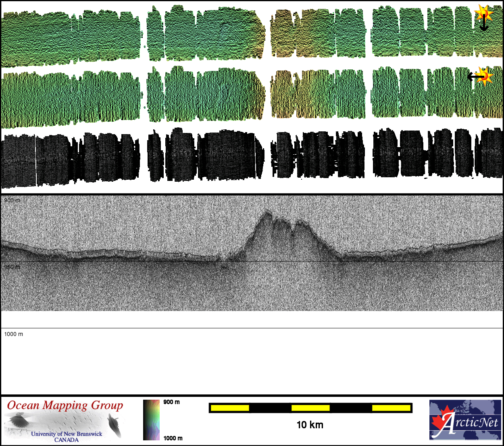This screenshot has width=504, height=446.
Task: Click the 10 km scale label
Action: tap(310, 425)
